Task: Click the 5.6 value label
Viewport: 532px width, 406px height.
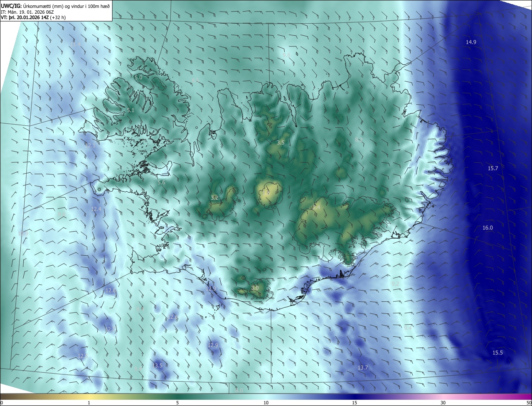Action: tap(161, 182)
